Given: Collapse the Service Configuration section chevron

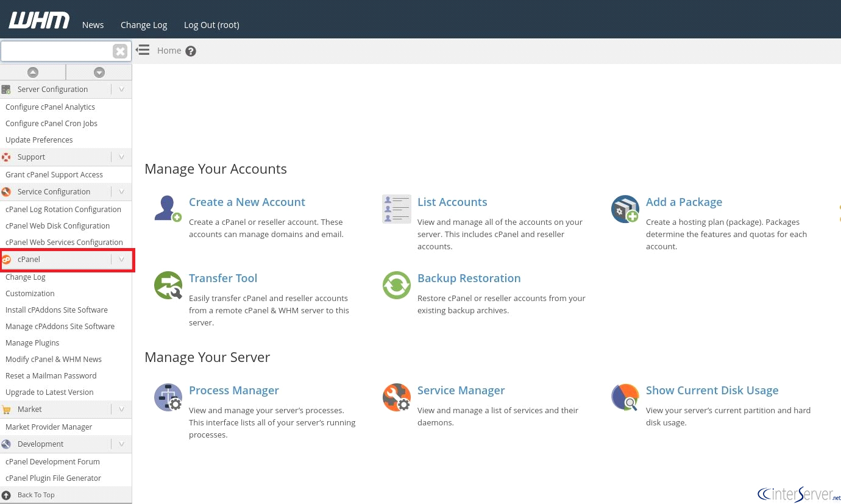Looking at the screenshot, I should tap(121, 192).
